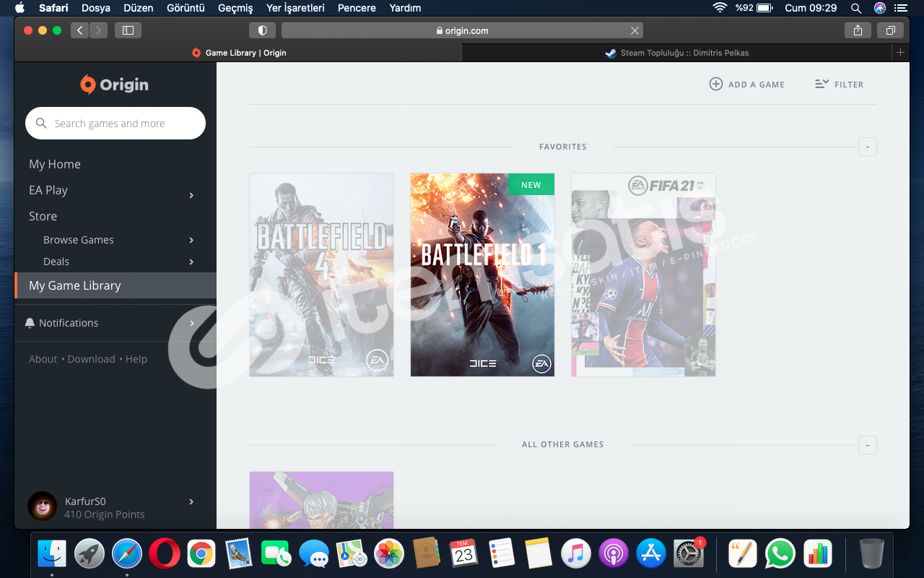The width and height of the screenshot is (924, 578).
Task: Open WhatsApp from the Dock
Action: click(780, 554)
